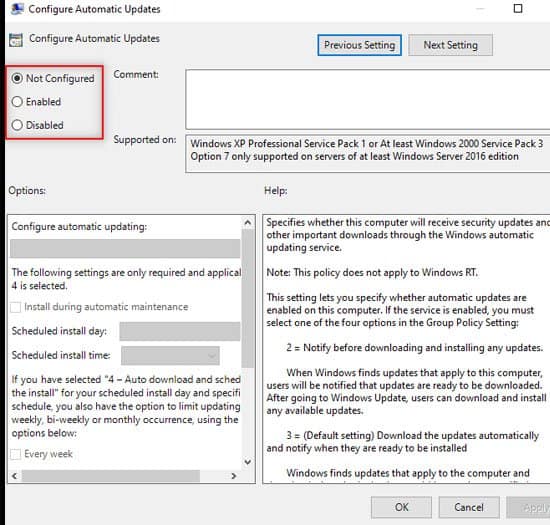Click the Apply button
This screenshot has width=550, height=525.
528,507
